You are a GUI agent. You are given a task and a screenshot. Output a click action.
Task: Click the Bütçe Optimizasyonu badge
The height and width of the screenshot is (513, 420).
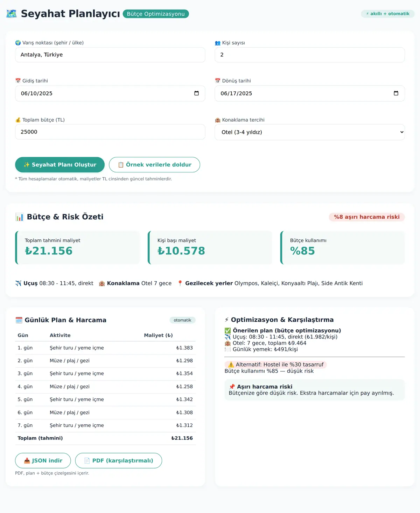click(156, 14)
